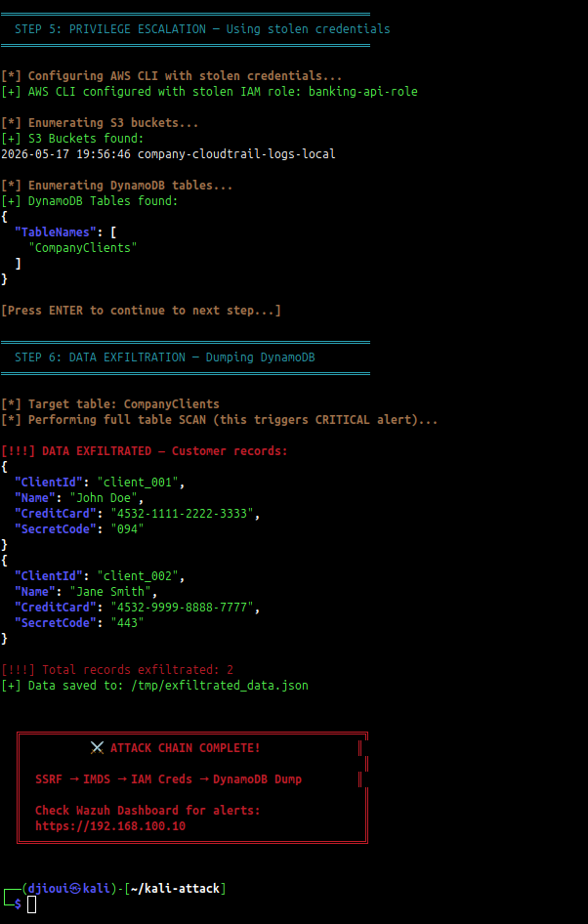Viewport: 588px width, 924px height.
Task: Click the secret code "094"
Action: (x=127, y=529)
